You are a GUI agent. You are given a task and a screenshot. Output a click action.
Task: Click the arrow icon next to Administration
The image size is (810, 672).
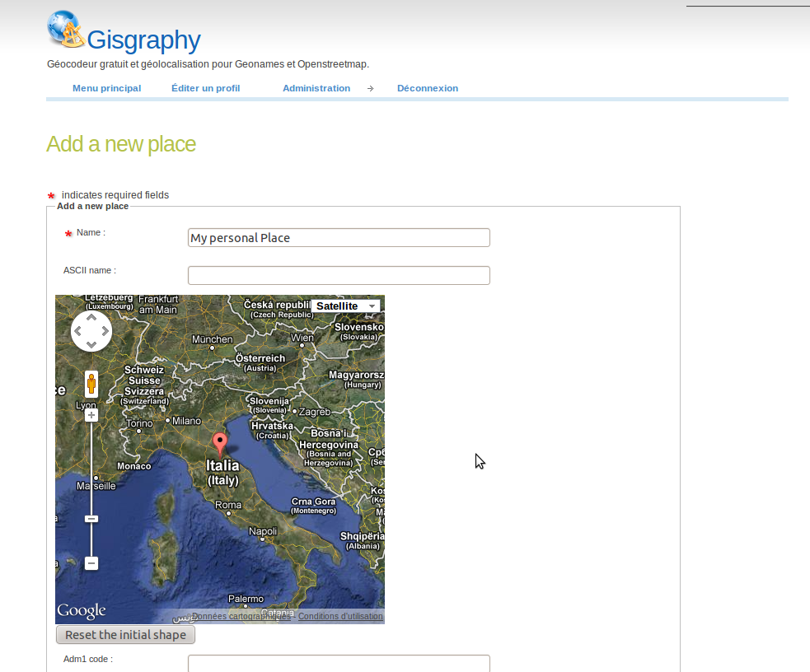(370, 89)
